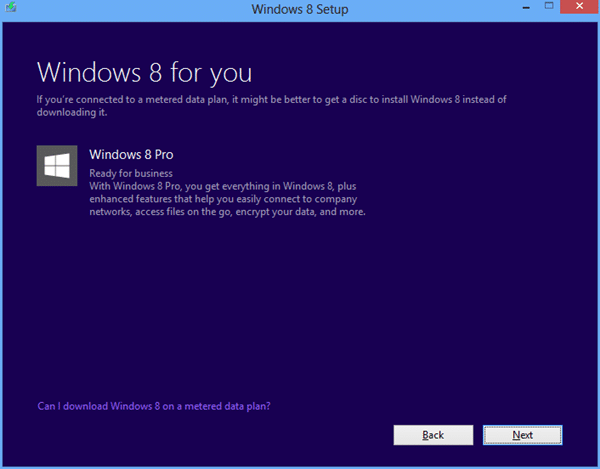
Task: Maximize the Windows 8 Setup window
Action: click(x=549, y=6)
